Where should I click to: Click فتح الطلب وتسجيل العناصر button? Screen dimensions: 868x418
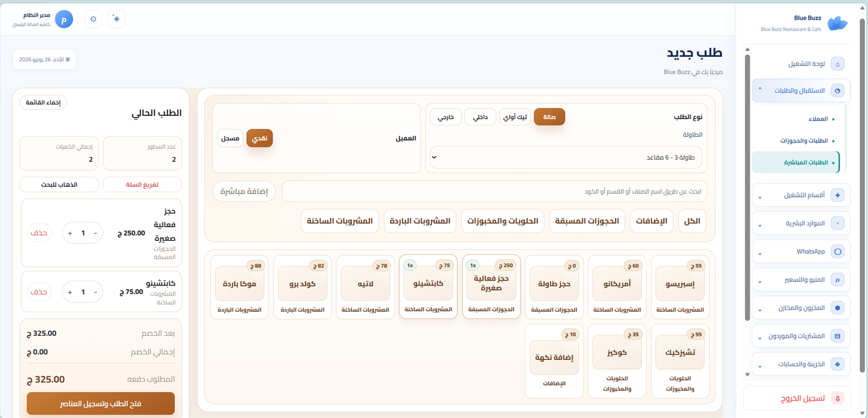pyautogui.click(x=100, y=404)
